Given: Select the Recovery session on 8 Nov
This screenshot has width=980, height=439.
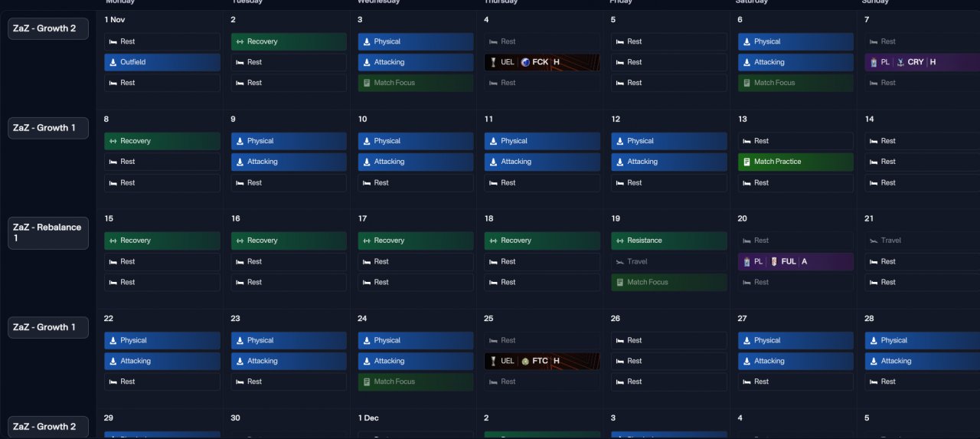Looking at the screenshot, I should (x=162, y=141).
